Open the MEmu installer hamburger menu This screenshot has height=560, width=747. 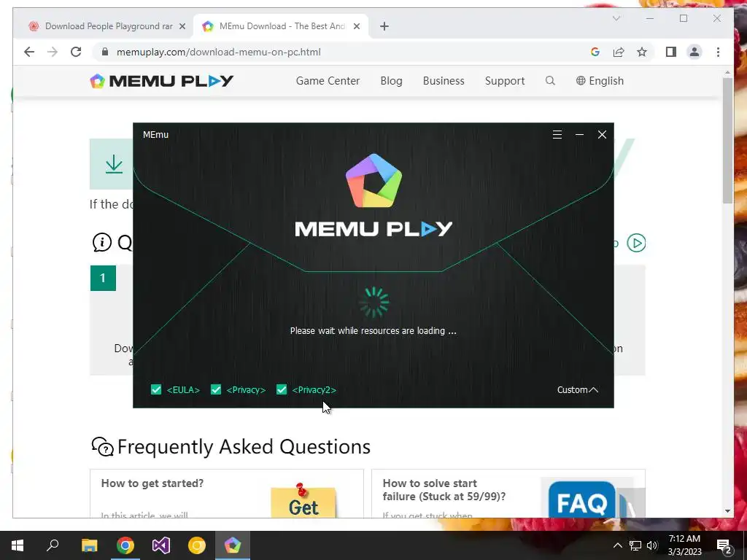coord(557,135)
